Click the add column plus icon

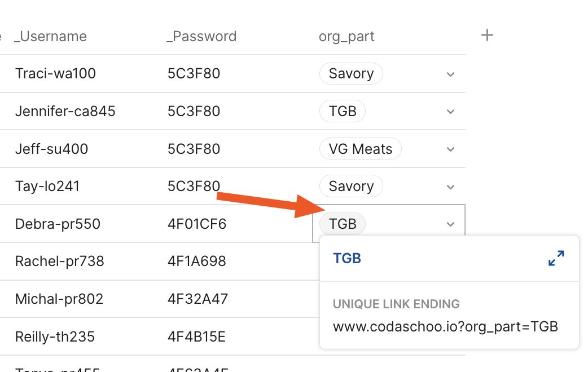click(x=487, y=36)
